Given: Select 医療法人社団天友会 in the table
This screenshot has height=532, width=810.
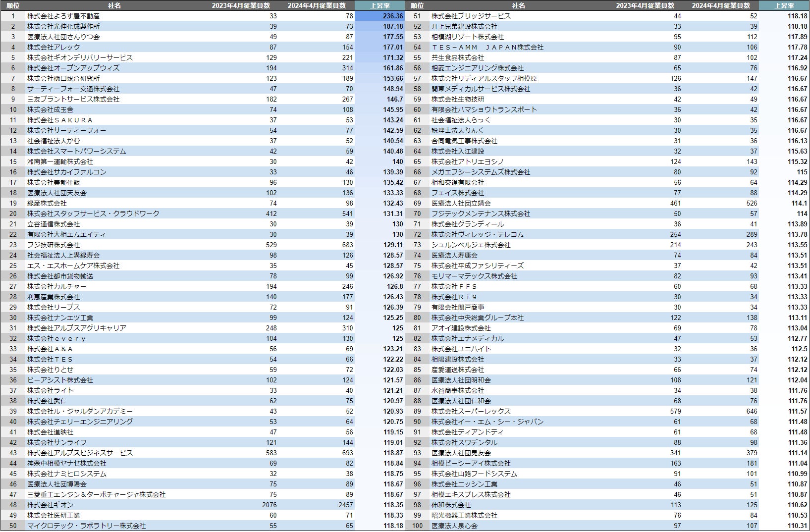Looking at the screenshot, I should pyautogui.click(x=57, y=193).
